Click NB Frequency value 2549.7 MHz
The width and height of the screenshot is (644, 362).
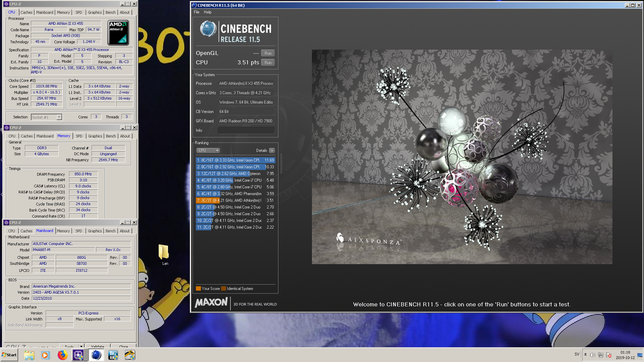click(108, 160)
